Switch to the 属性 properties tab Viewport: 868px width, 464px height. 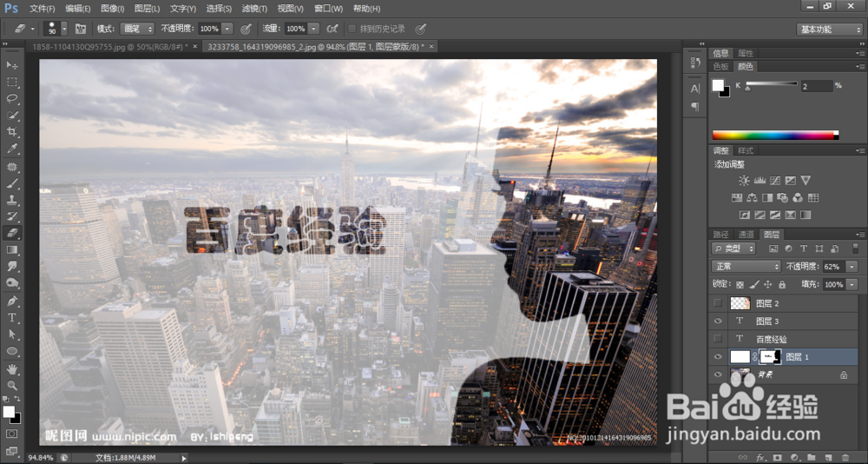746,53
